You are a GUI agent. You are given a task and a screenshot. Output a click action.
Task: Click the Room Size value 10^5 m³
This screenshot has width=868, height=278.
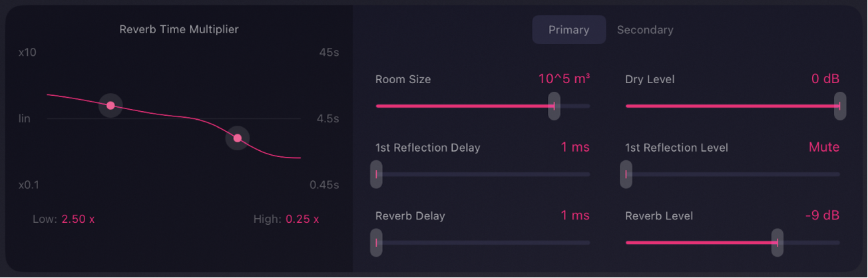(x=564, y=79)
